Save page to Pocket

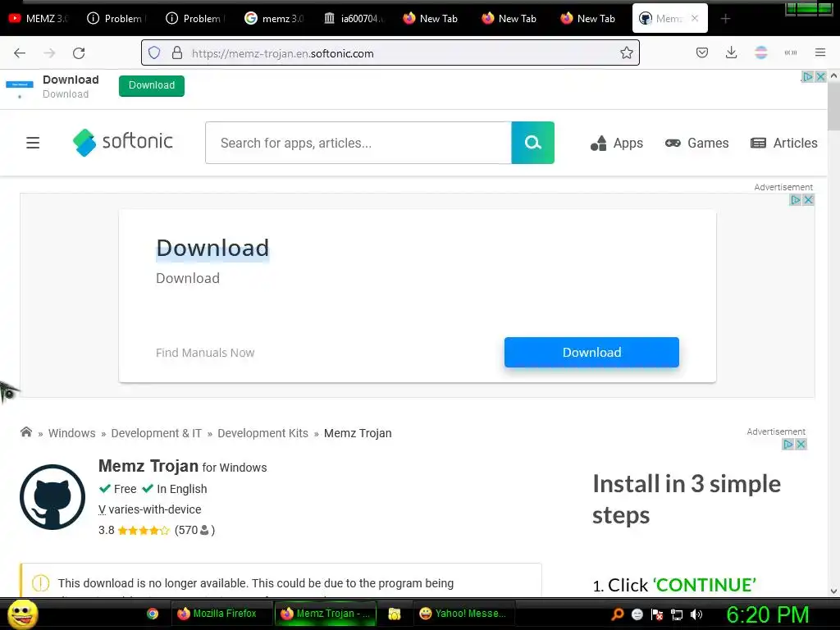(x=702, y=53)
